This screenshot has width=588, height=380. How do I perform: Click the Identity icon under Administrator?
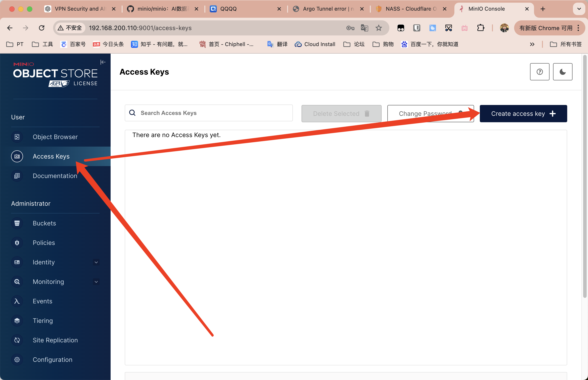pos(17,262)
